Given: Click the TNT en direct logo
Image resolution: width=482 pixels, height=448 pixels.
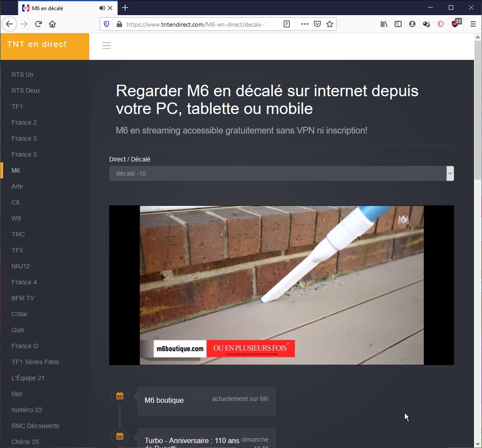Looking at the screenshot, I should 37,44.
